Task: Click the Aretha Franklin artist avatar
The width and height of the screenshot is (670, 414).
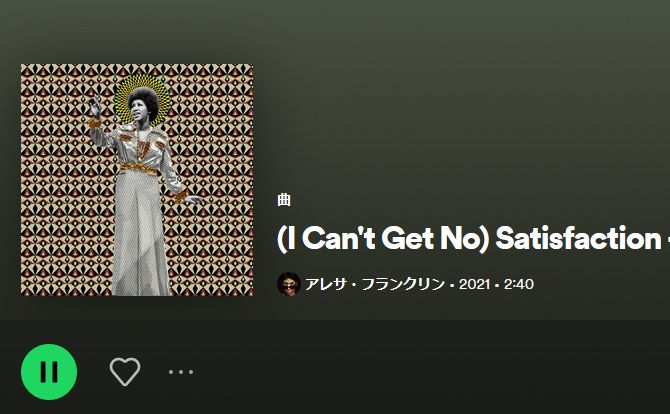Action: tap(289, 284)
